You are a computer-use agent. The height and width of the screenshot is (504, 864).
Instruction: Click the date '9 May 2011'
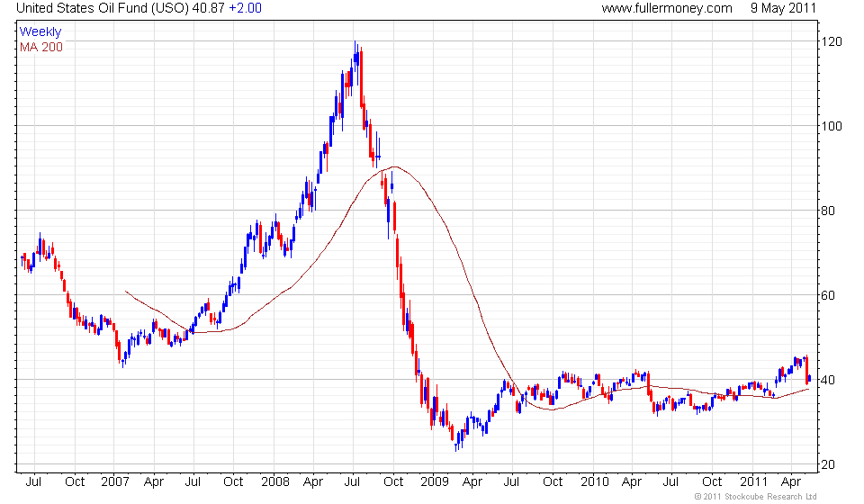point(783,8)
